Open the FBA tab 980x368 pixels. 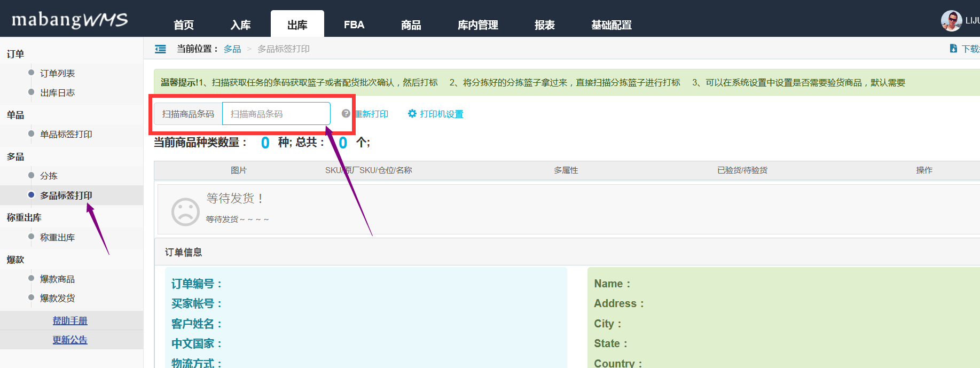tap(354, 25)
